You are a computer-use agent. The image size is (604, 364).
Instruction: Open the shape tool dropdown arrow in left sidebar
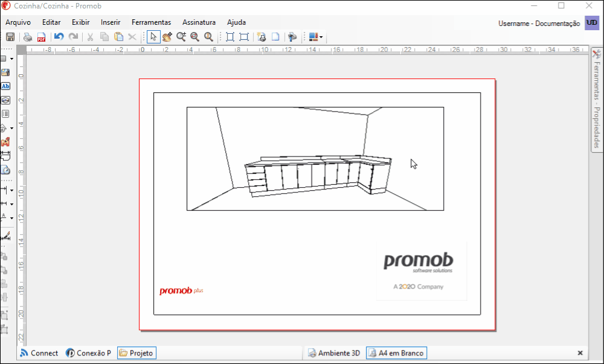(x=11, y=59)
